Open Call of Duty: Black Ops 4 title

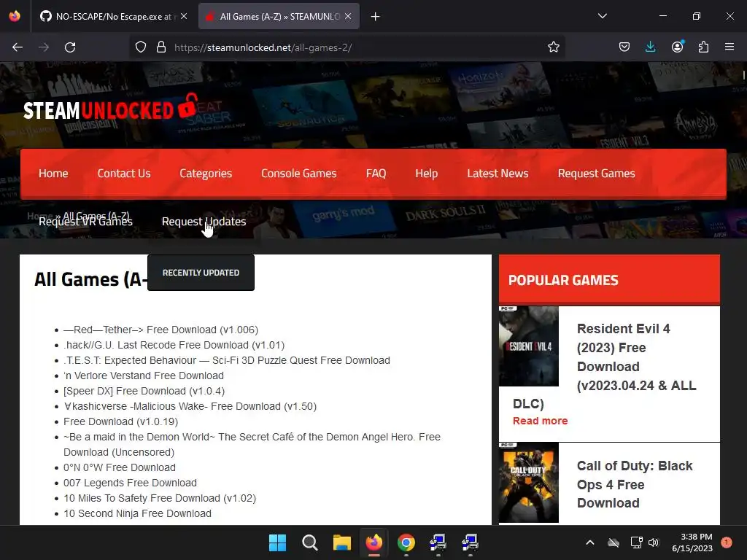[x=635, y=484]
